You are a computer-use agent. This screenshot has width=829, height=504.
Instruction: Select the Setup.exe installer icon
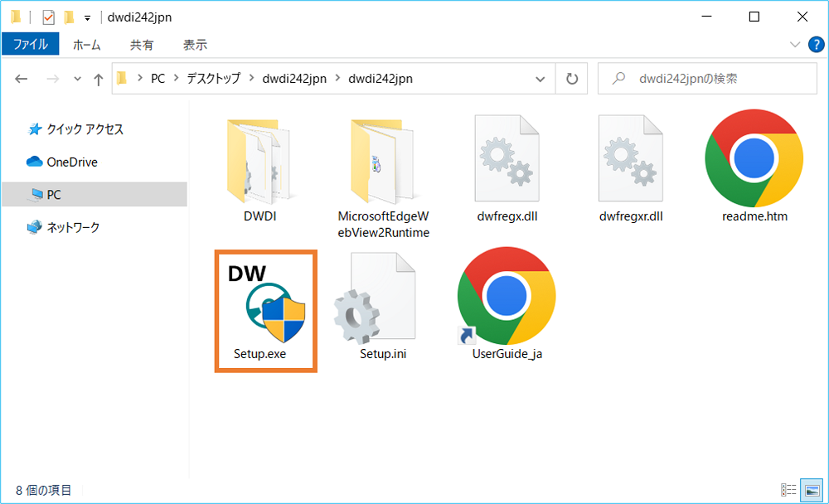(266, 311)
